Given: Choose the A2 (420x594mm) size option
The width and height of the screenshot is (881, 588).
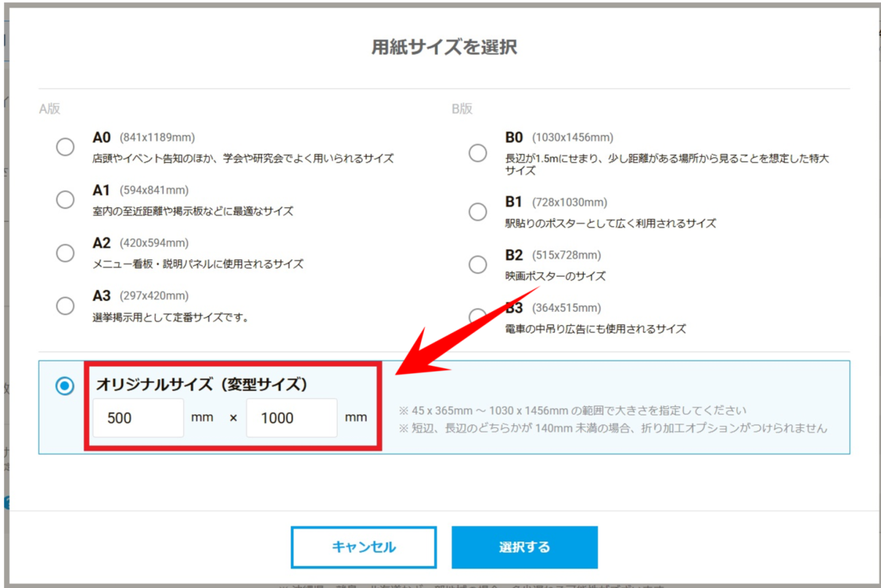Looking at the screenshot, I should pyautogui.click(x=65, y=253).
